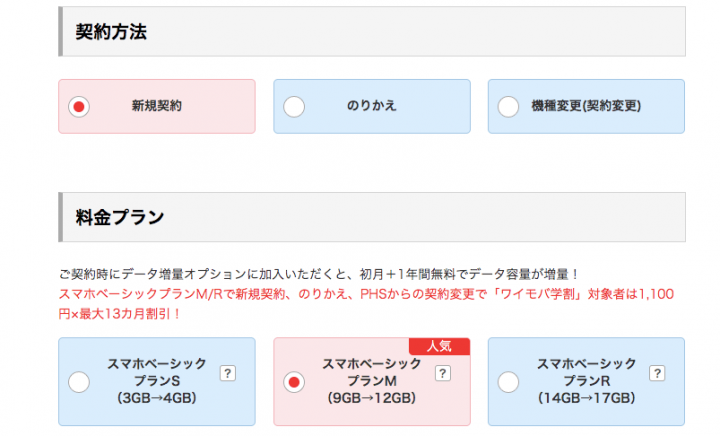Open help icon for スマホベーシックプランR
The height and width of the screenshot is (436, 720).
pos(657,373)
